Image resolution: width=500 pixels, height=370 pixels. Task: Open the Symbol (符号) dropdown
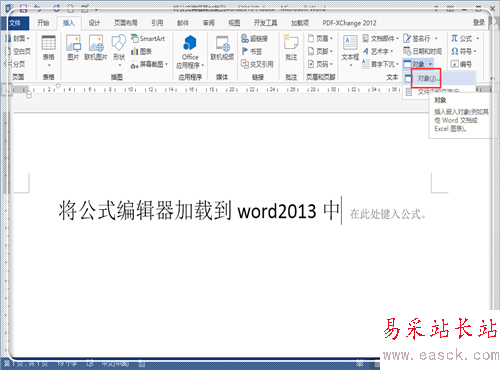tap(464, 51)
